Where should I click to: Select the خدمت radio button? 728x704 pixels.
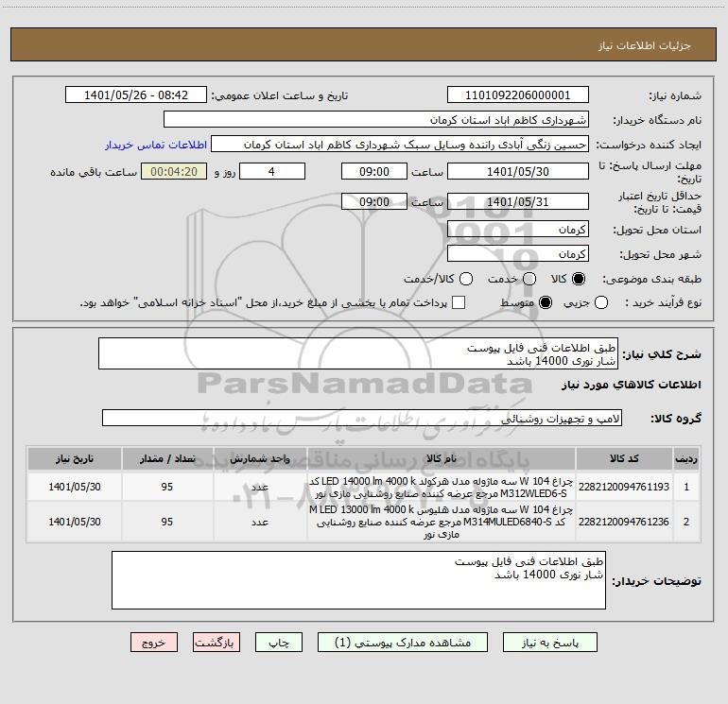[x=529, y=279]
